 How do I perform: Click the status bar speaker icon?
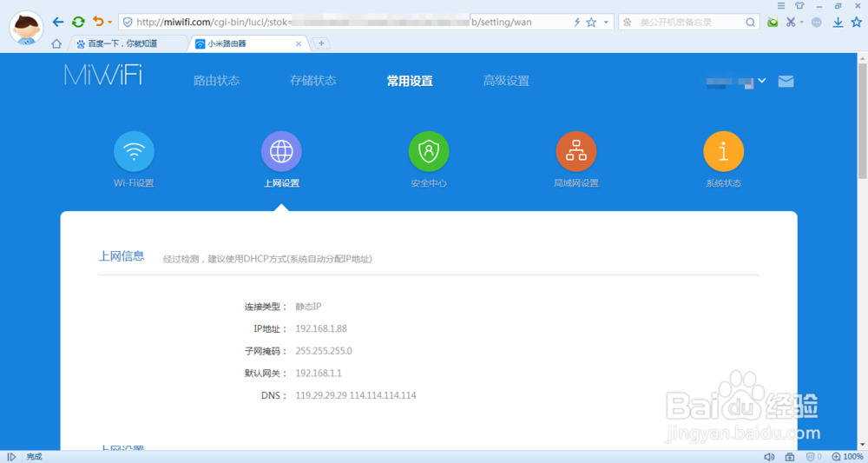[x=769, y=457]
